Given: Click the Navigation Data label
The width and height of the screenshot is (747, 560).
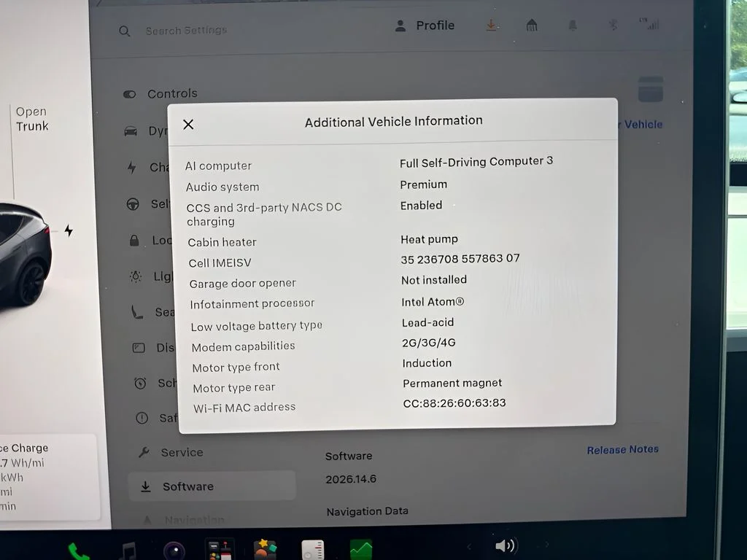Looking at the screenshot, I should point(368,511).
